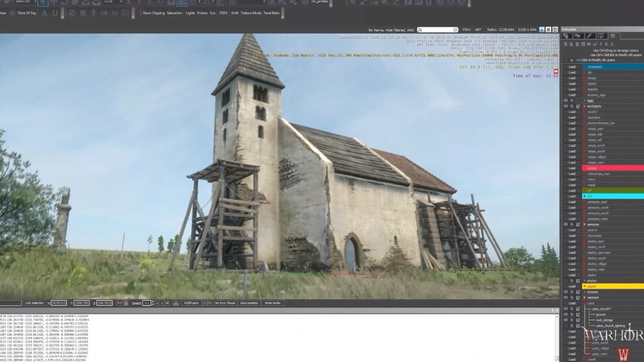Open the RollupBar objects tab icon
The image size is (644, 362).
[566, 36]
